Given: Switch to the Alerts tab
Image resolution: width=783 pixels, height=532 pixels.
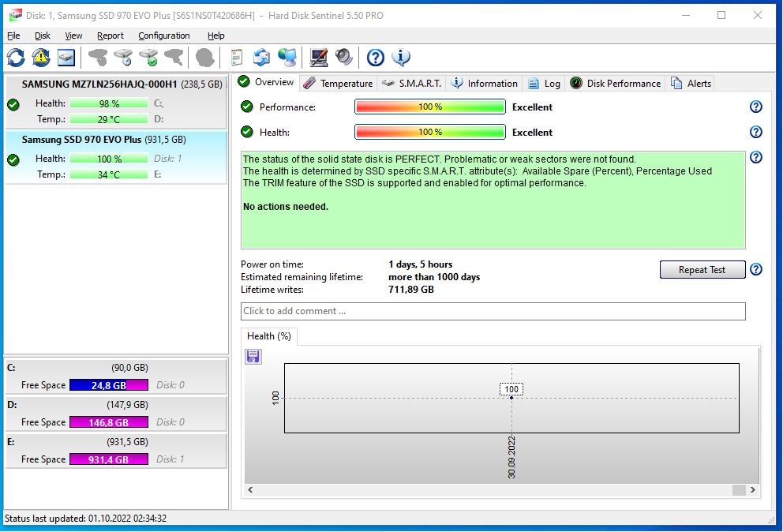Looking at the screenshot, I should click(x=691, y=84).
